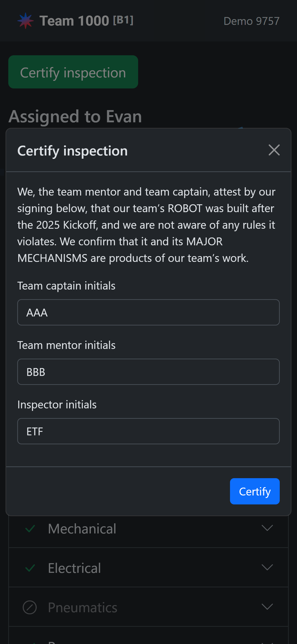Focus the Team captain initials field
The width and height of the screenshot is (297, 644).
[148, 312]
